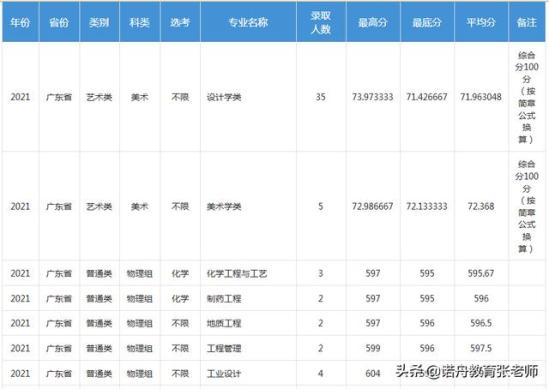Image resolution: width=549 pixels, height=389 pixels.
Task: Click the 备注 column header
Action: point(527,22)
